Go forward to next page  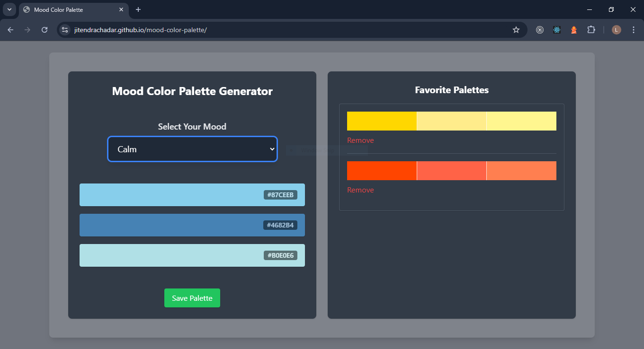27,30
